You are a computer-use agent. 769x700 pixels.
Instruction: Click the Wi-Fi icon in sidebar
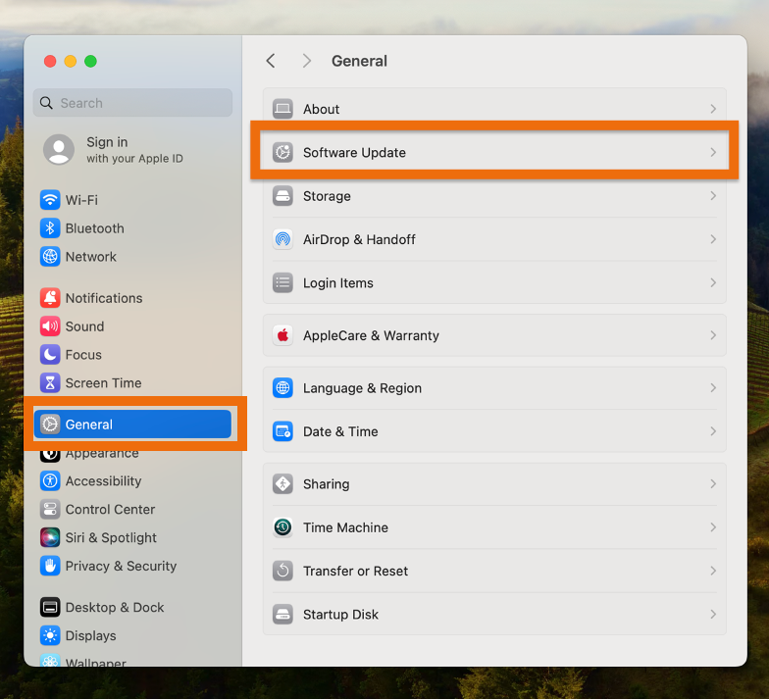(50, 200)
